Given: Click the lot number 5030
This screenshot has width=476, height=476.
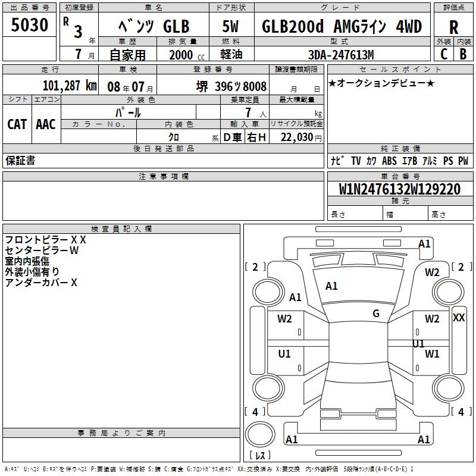Looking at the screenshot, I should tap(29, 25).
